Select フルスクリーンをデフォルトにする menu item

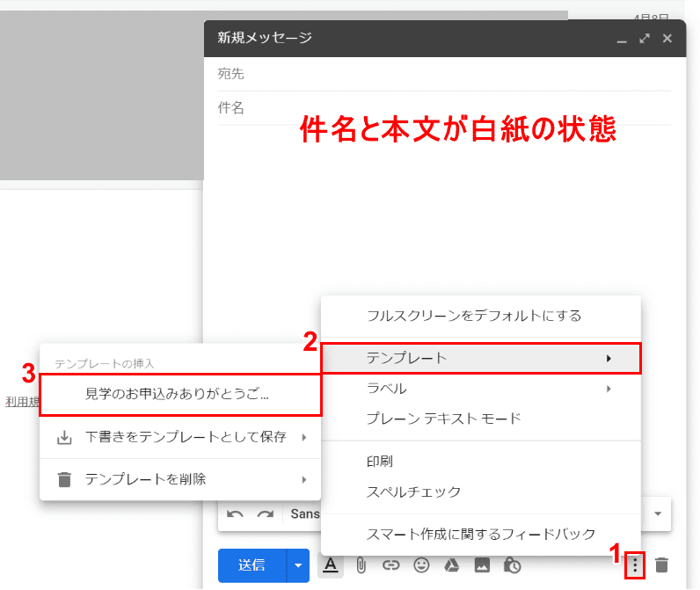(x=481, y=316)
